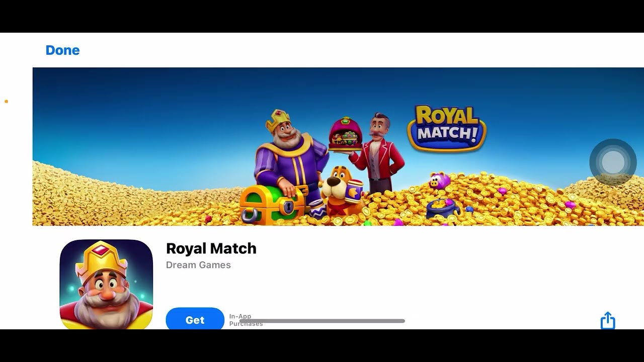Tap the red jeweled chest on the tray
This screenshot has width=644, height=362.
click(345, 132)
